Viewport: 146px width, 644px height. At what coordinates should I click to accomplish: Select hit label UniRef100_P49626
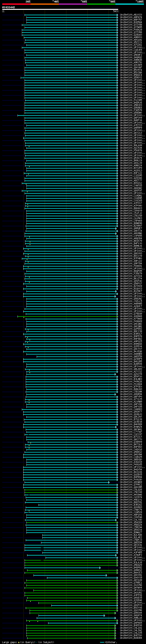131,382
